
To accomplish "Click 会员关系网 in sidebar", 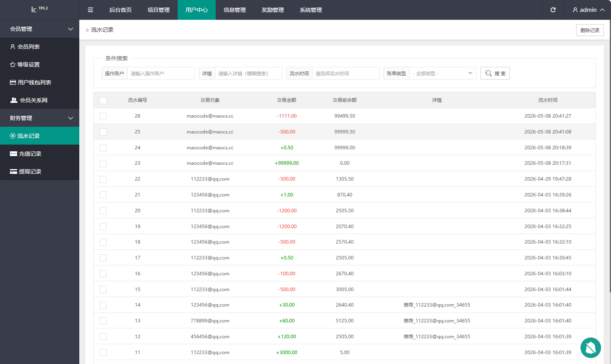I will click(x=40, y=100).
